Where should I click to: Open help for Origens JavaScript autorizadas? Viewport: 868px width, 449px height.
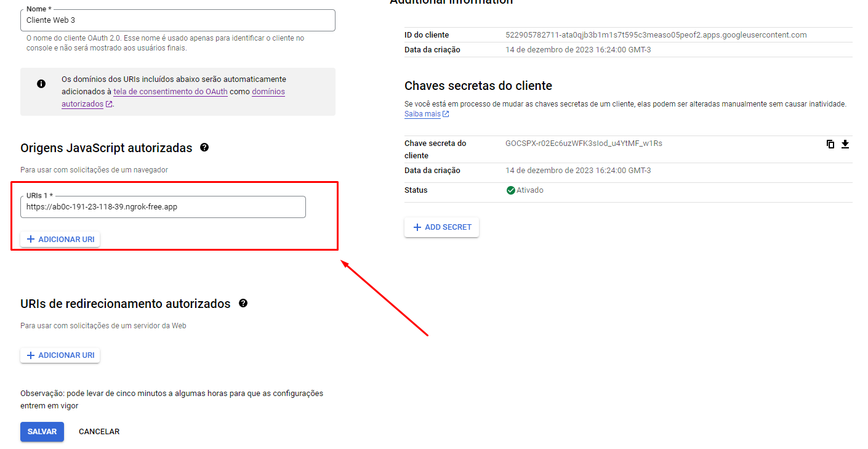204,147
